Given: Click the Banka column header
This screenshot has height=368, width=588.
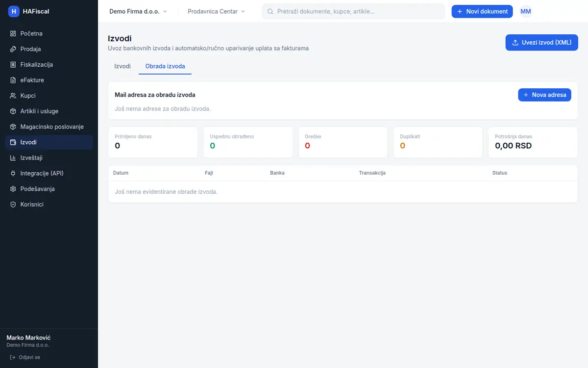Looking at the screenshot, I should click(x=277, y=173).
